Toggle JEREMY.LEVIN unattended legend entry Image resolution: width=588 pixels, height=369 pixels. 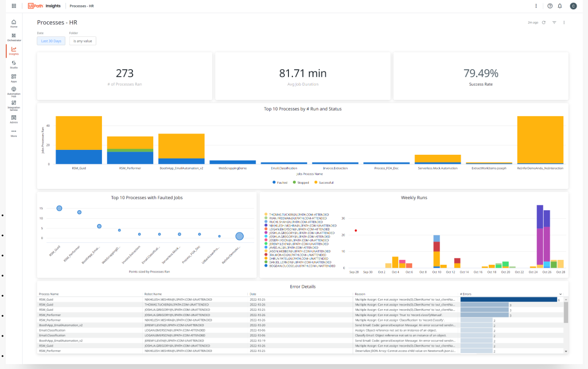click(x=297, y=243)
